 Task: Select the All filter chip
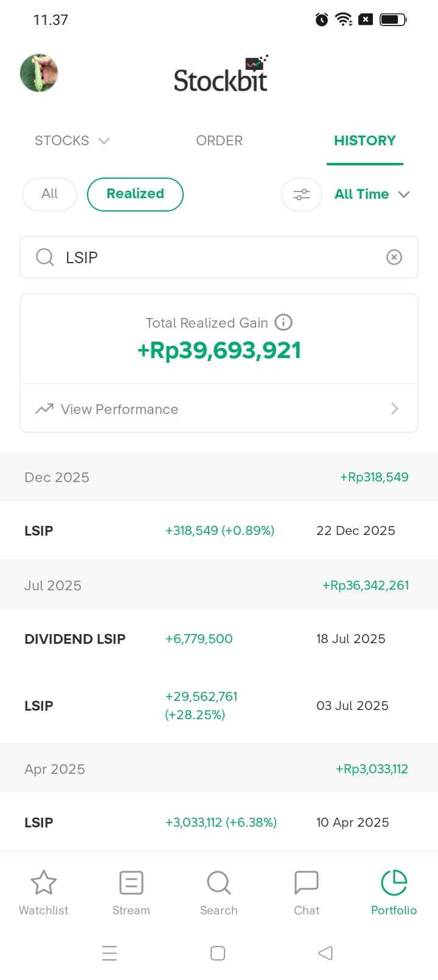[49, 194]
